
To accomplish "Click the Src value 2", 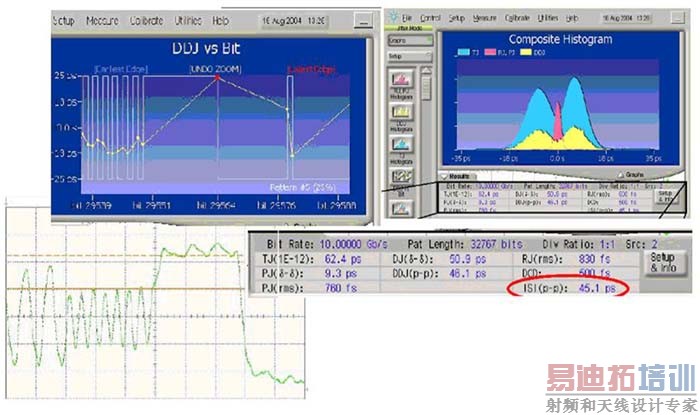I will point(654,245).
